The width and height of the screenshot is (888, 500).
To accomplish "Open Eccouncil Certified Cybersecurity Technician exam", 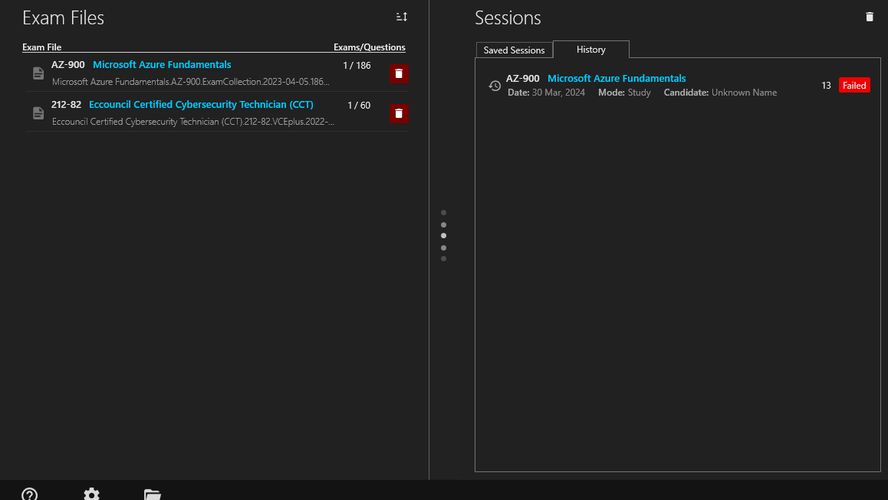I will point(201,105).
